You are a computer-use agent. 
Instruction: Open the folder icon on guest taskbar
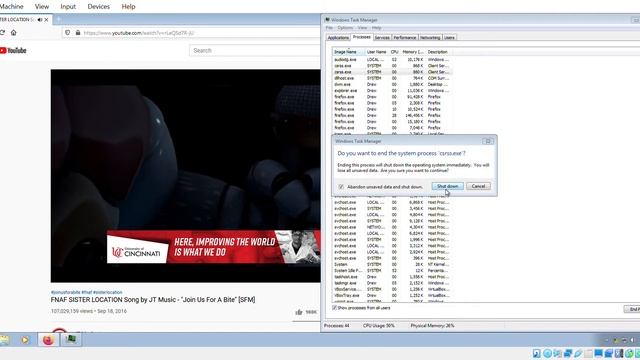[4, 340]
